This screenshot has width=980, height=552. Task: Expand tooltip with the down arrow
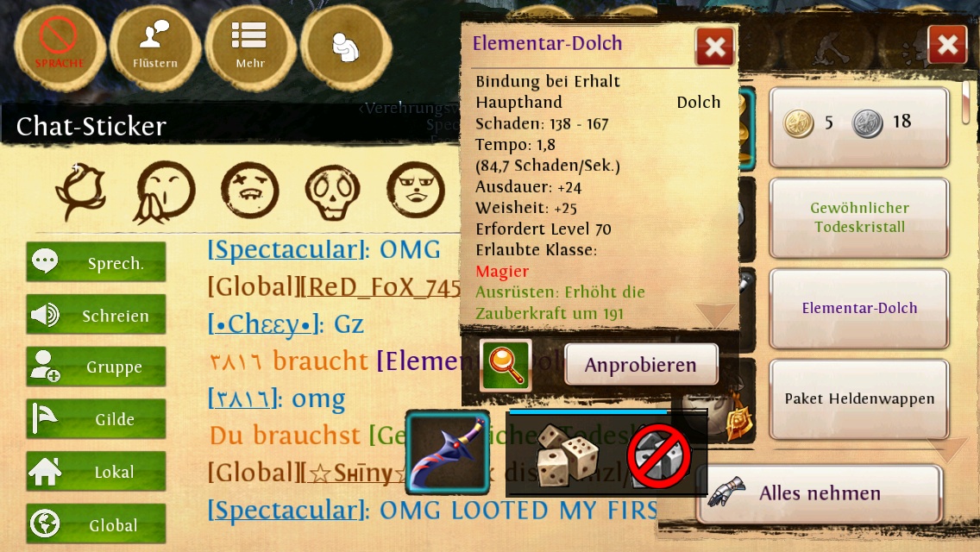[714, 315]
